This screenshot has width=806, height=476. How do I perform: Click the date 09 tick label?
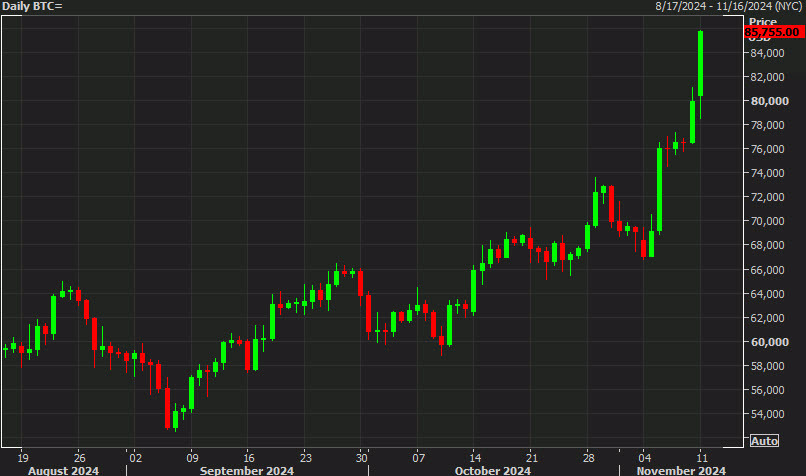click(x=192, y=452)
